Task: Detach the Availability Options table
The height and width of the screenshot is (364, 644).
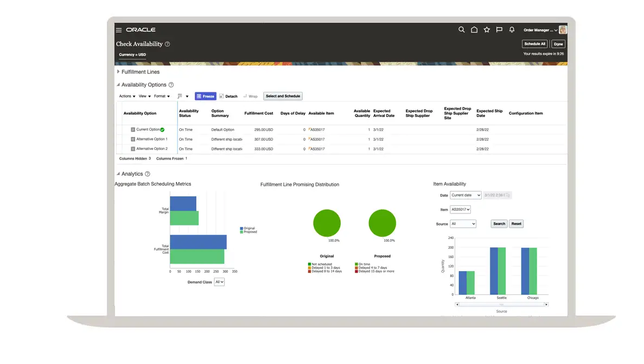Action: pos(228,96)
